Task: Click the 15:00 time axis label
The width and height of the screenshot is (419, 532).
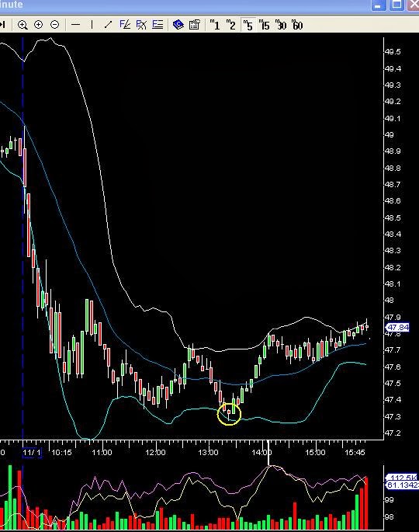Action: pos(315,452)
